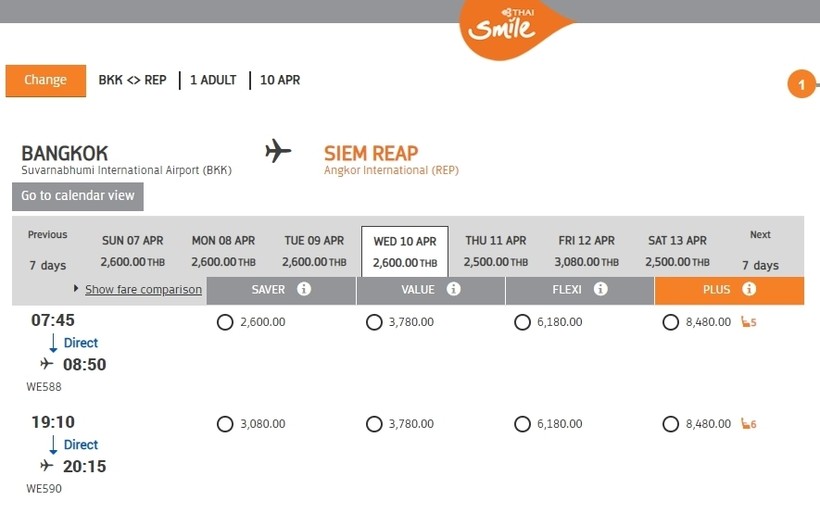Open VALUE fare info icon
The image size is (820, 513).
point(453,289)
